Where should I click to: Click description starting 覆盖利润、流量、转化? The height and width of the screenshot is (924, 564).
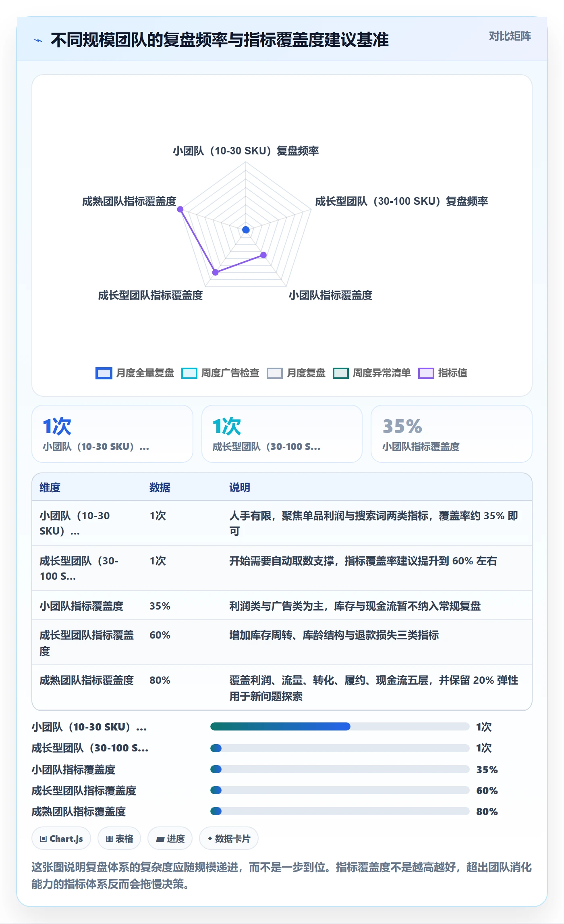coord(374,688)
